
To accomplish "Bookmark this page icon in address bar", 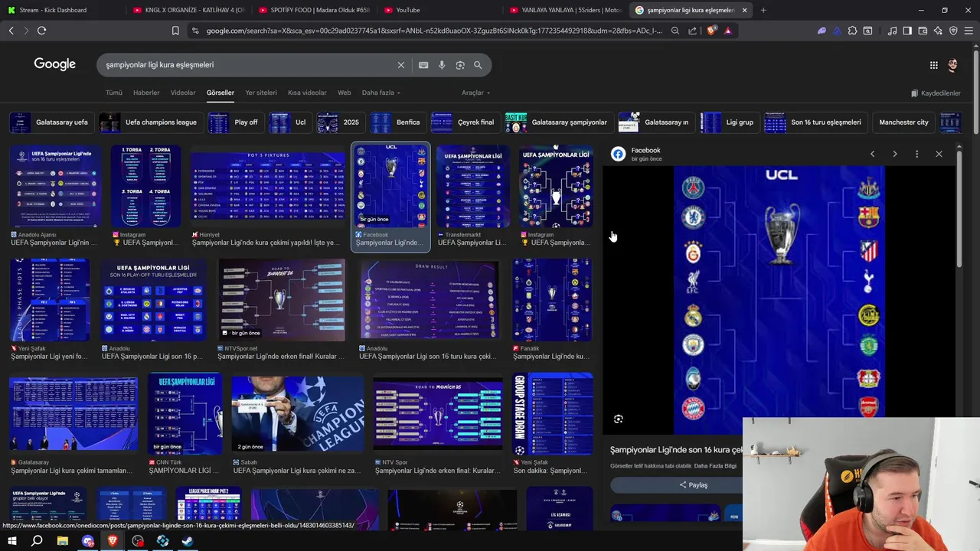I will (x=175, y=31).
